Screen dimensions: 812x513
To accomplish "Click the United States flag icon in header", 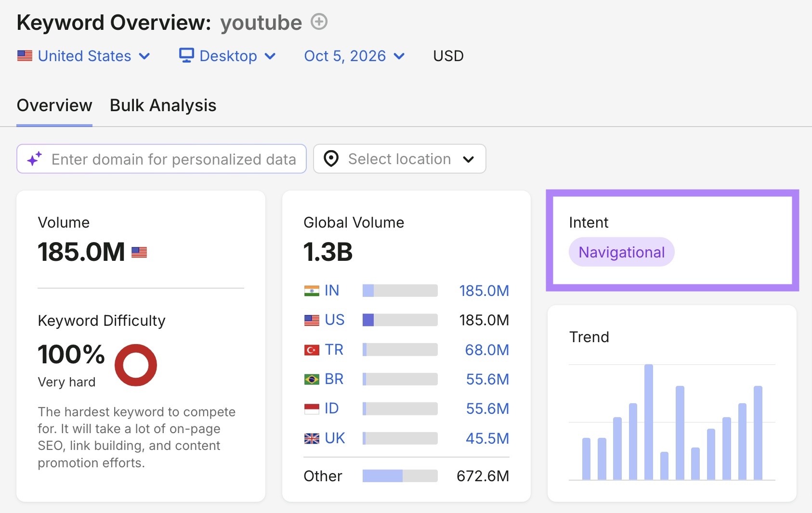I will coord(25,56).
